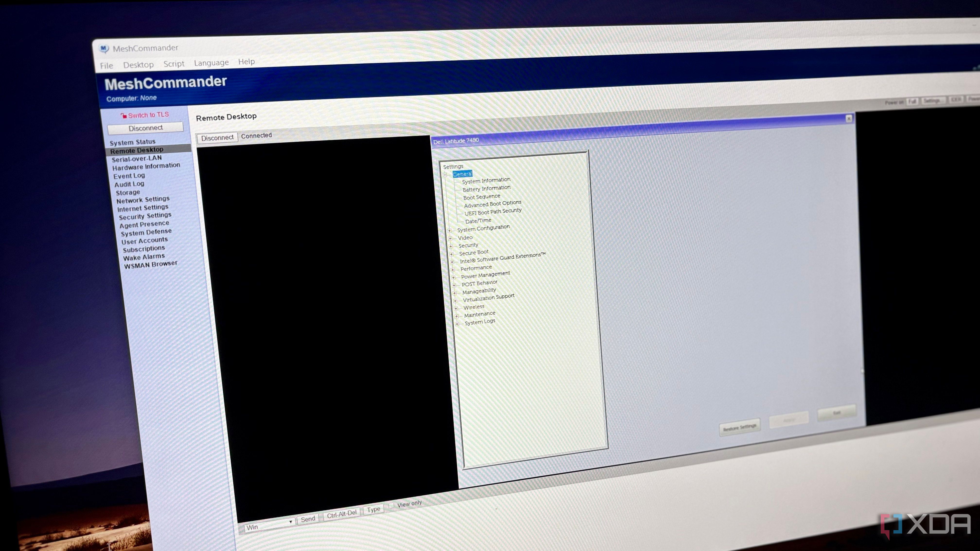The width and height of the screenshot is (980, 551).
Task: Expand the System Configuration tree node
Action: tap(450, 231)
